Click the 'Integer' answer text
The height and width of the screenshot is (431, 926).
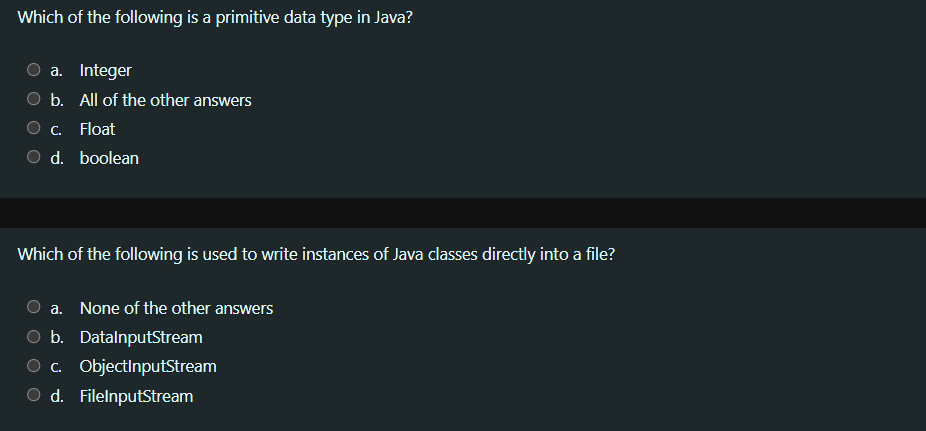(106, 70)
